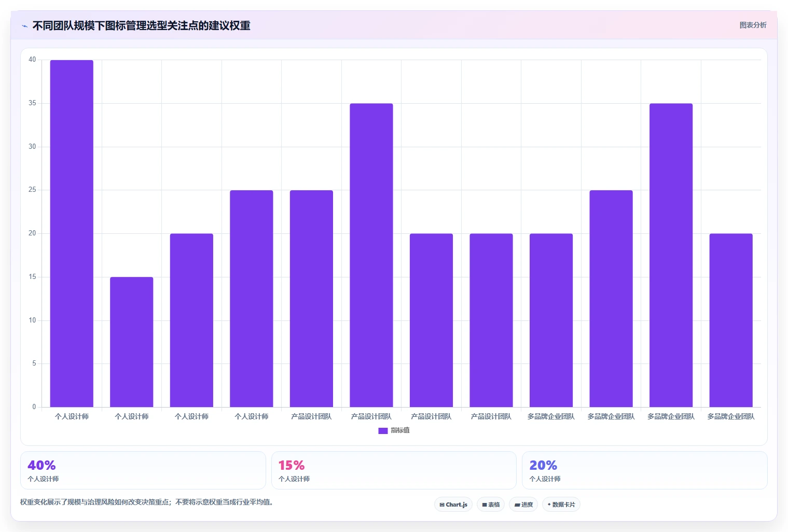Click the Chart.js chip

[x=453, y=505]
